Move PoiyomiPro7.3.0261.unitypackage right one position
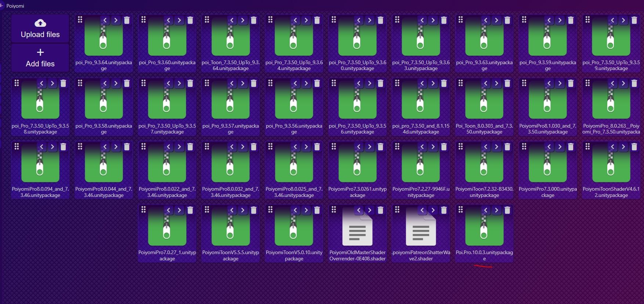644x304 pixels. coord(370,147)
